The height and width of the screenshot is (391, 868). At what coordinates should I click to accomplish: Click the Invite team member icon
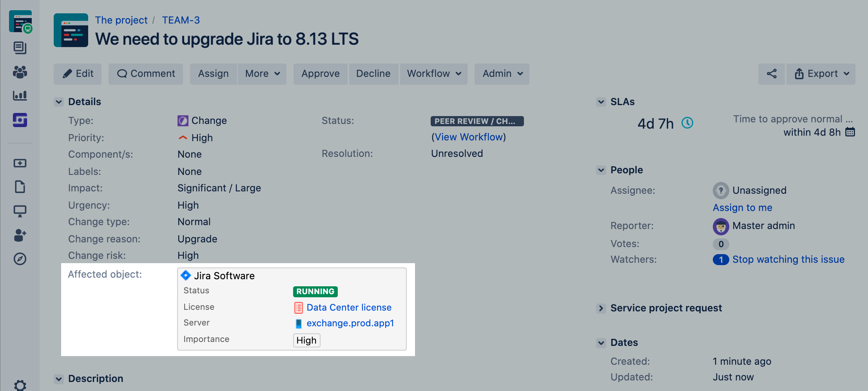pyautogui.click(x=20, y=235)
